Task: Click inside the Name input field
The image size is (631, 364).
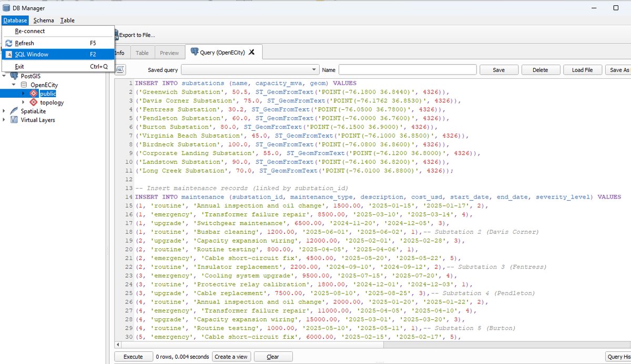Action: (x=408, y=69)
